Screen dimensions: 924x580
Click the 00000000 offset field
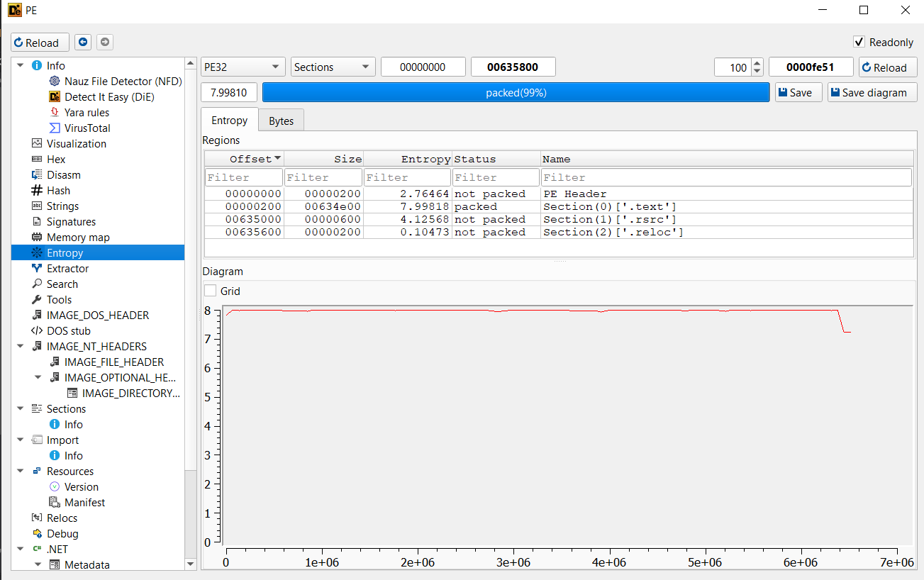click(423, 67)
